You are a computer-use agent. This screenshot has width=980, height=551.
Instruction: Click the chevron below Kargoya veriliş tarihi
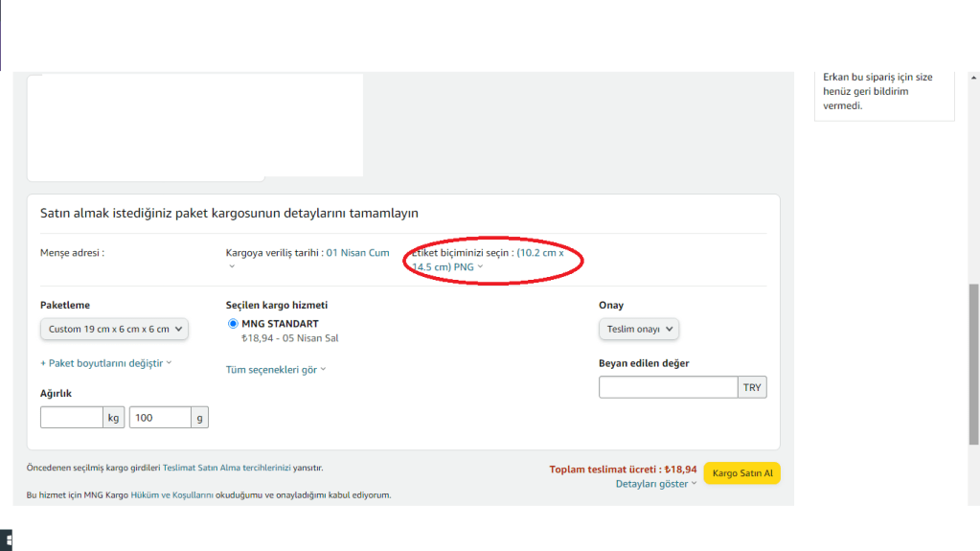(231, 266)
